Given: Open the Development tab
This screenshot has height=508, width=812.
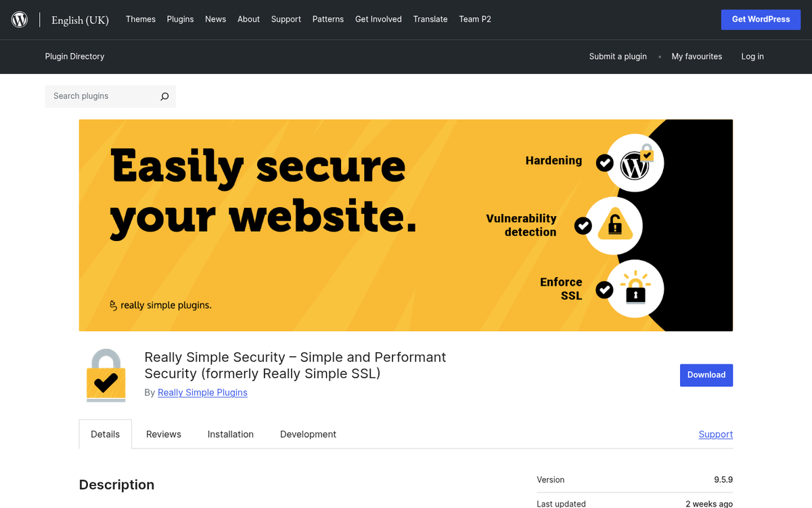Looking at the screenshot, I should tap(308, 434).
